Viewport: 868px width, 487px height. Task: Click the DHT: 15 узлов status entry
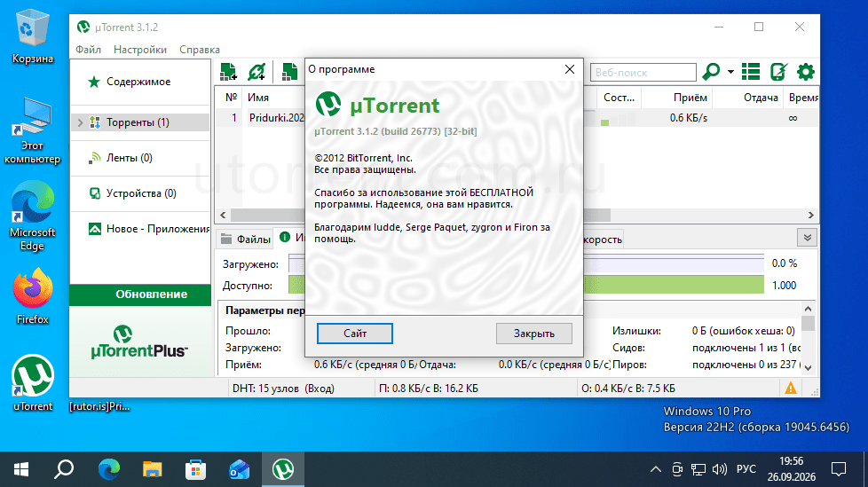click(283, 388)
